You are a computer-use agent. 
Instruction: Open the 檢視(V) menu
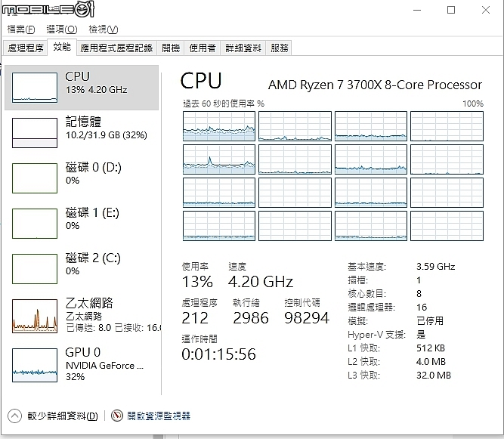point(104,29)
